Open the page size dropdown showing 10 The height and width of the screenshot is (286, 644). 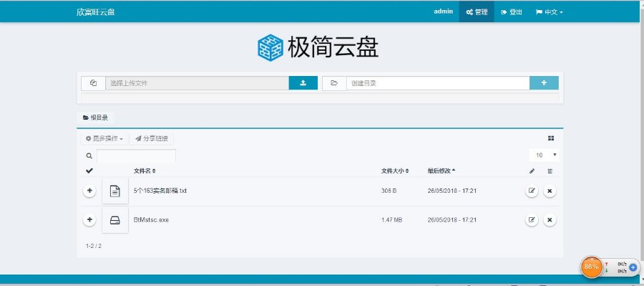click(x=544, y=155)
